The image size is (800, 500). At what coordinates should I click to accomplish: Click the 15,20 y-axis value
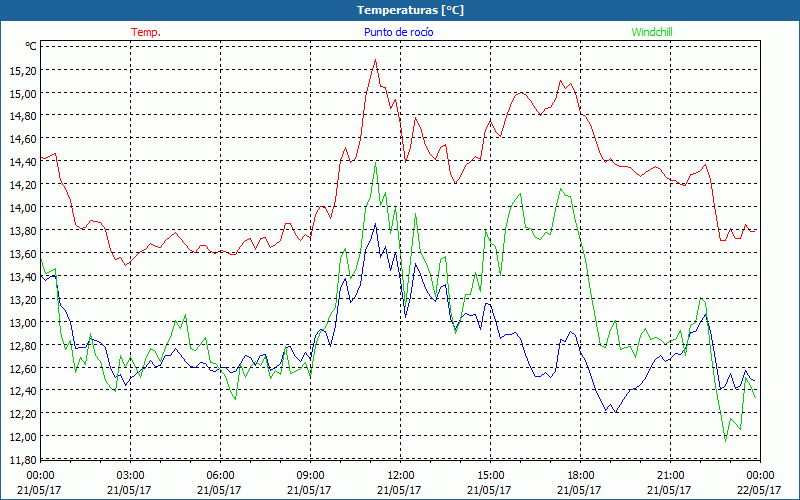tap(23, 70)
